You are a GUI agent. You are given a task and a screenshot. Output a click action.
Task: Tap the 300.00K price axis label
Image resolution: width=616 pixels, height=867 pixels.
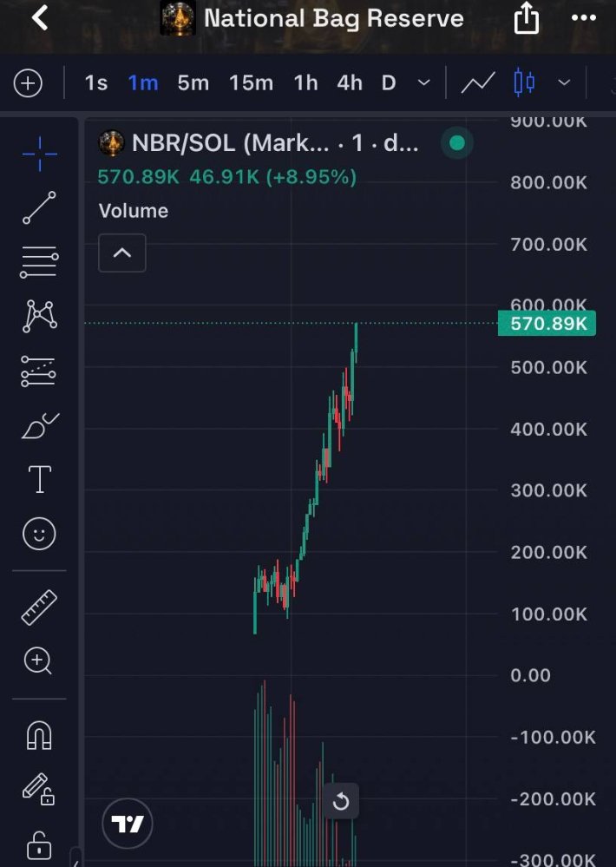[x=548, y=490]
